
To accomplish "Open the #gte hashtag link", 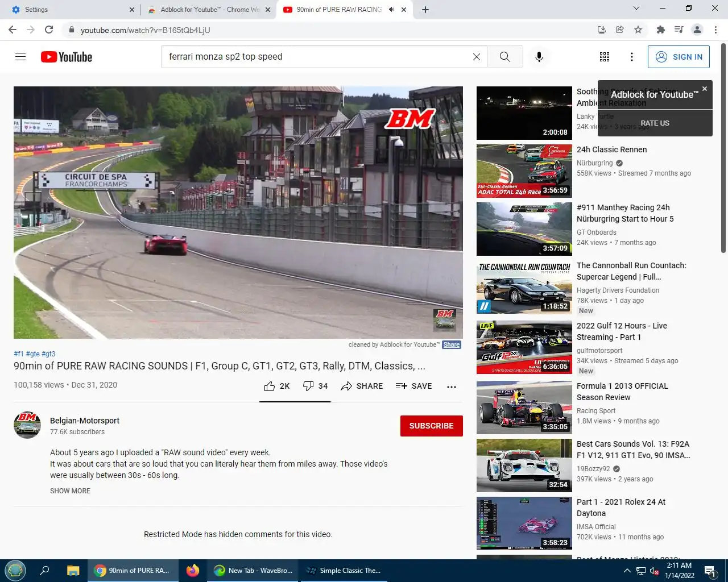I will pyautogui.click(x=32, y=354).
